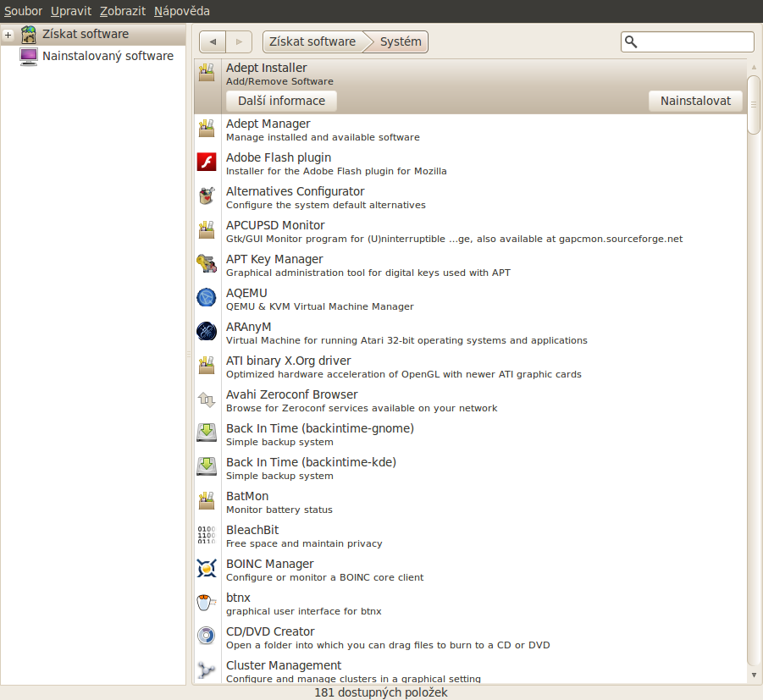Select the BatMon entry title
Viewport: 763px width, 700px height.
point(247,496)
